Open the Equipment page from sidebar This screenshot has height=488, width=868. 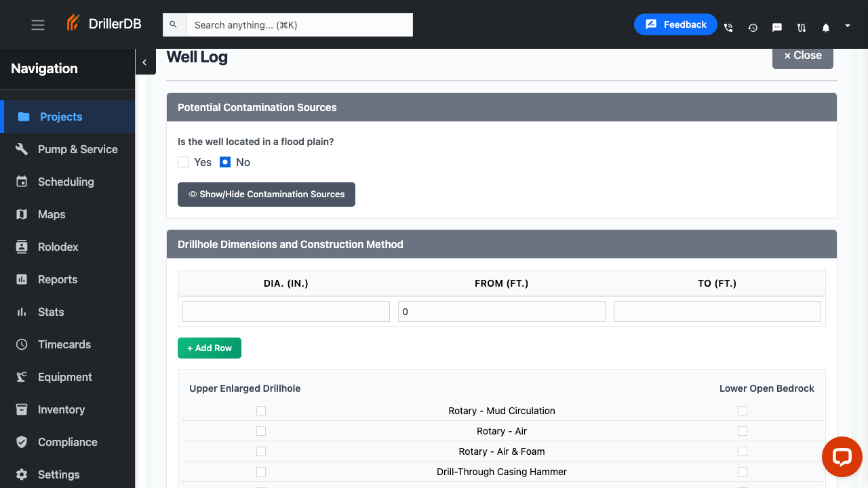click(x=64, y=377)
